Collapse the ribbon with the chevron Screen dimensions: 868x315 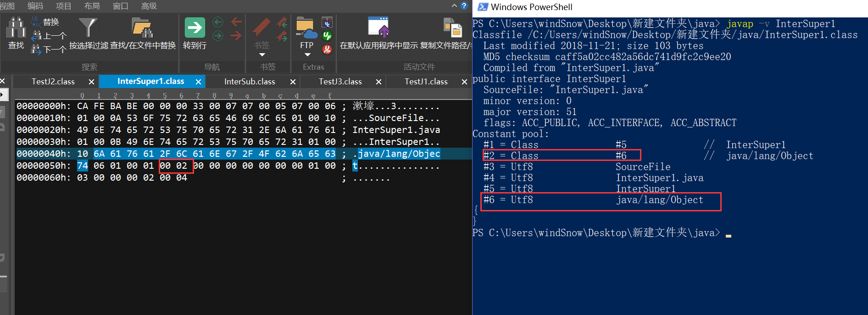(x=454, y=6)
